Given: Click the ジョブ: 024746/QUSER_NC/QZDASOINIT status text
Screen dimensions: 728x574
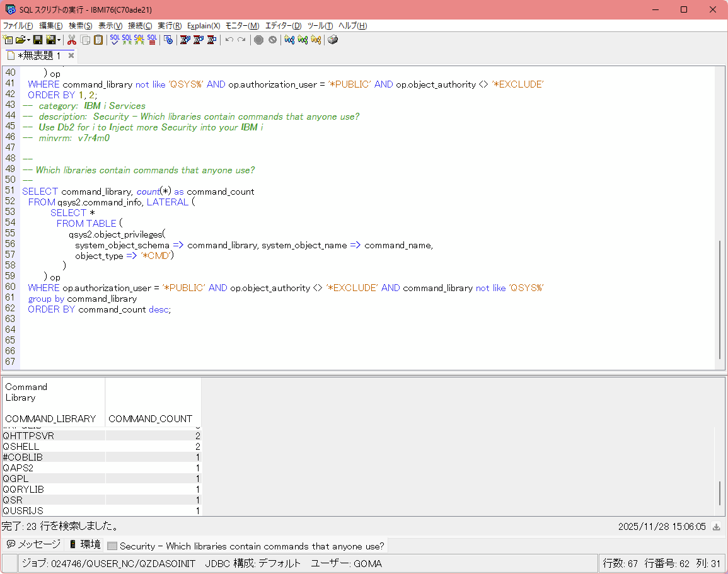Looking at the screenshot, I should click(x=108, y=564).
